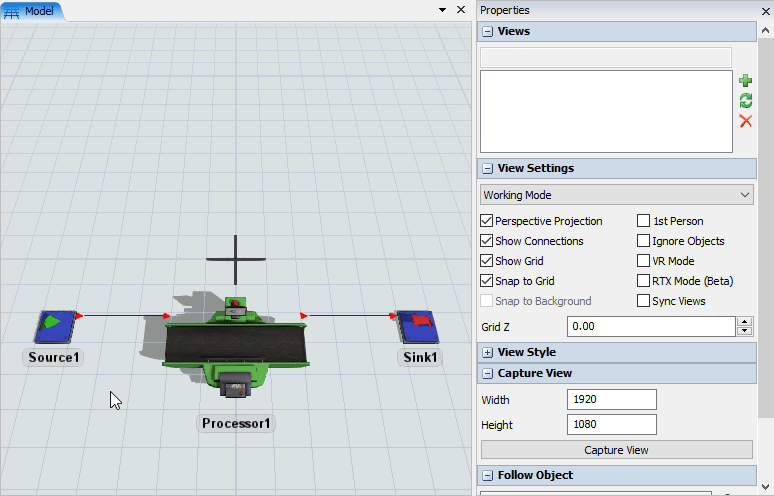Open the Working Mode dropdown
This screenshot has width=774, height=496.
point(617,195)
